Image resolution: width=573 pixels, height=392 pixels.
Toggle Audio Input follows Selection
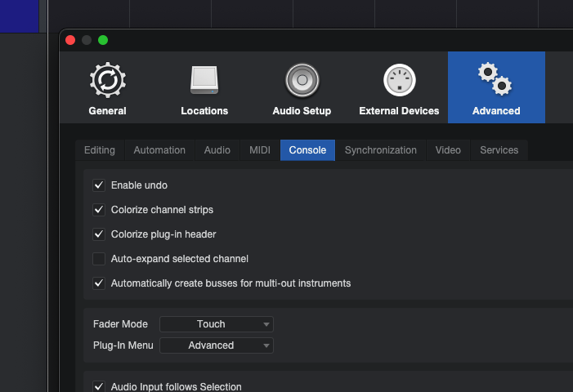tap(99, 386)
